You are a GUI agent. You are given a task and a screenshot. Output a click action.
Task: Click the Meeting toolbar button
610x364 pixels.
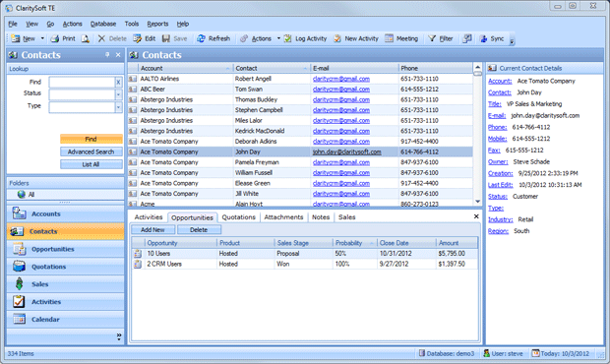pos(401,38)
